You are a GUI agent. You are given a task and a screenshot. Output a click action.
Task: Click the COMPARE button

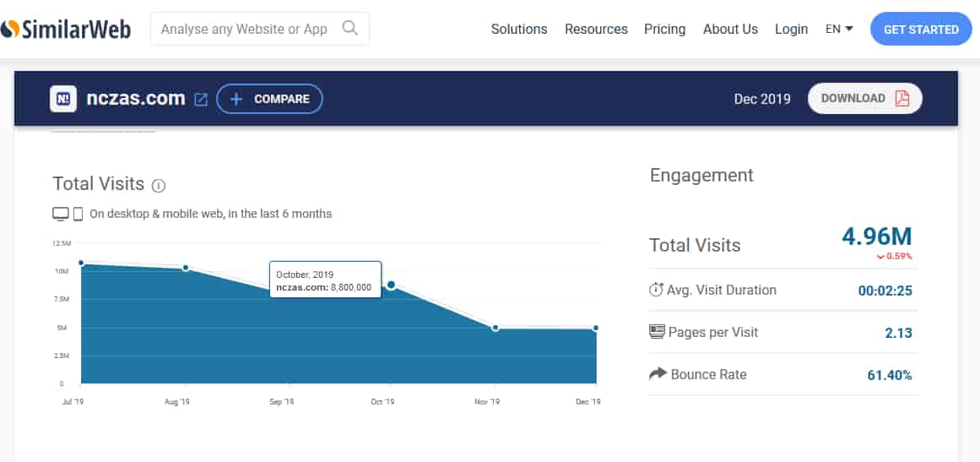tap(269, 99)
